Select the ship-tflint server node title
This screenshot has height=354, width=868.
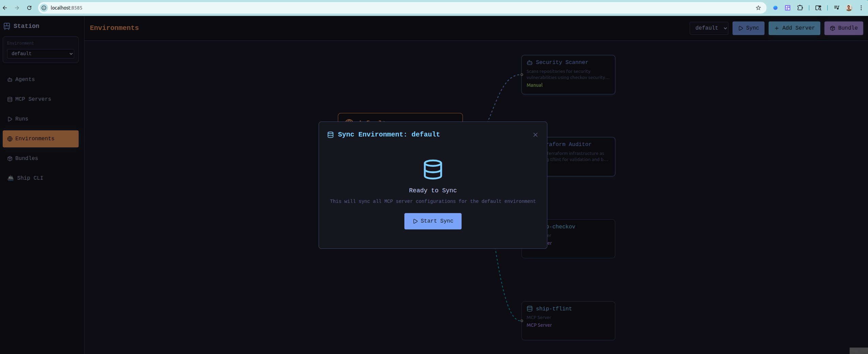[553, 309]
